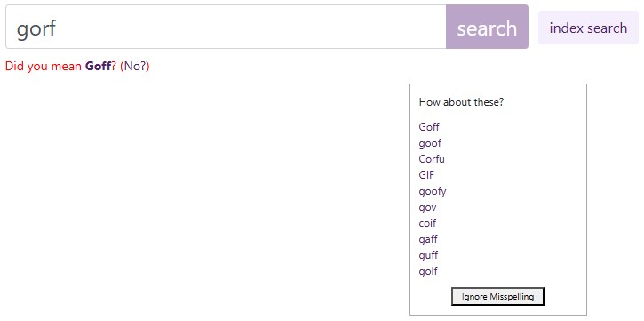Image resolution: width=644 pixels, height=321 pixels.
Task: Click into the gorf search field
Action: pos(226,27)
